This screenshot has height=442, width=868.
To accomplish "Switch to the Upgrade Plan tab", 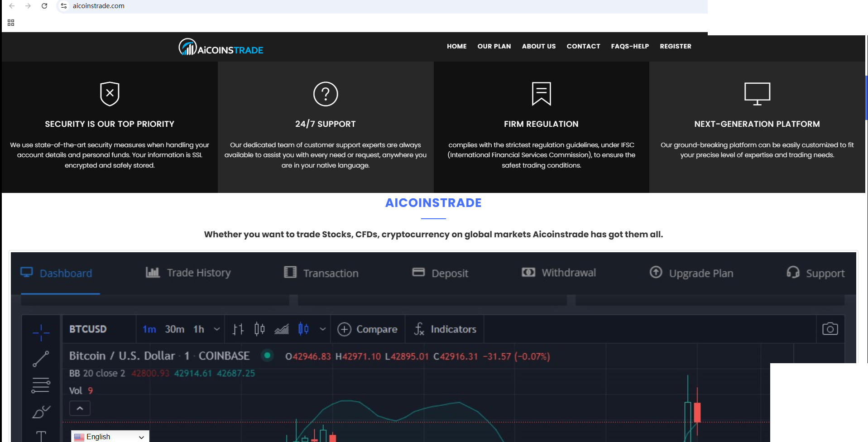I will 691,273.
